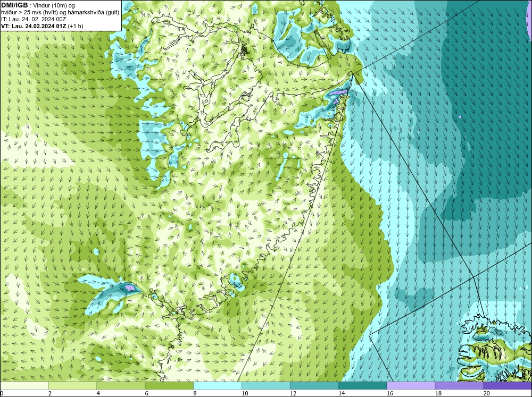This screenshot has height=397, width=532.
Task: Click the legend label '10'
Action: (245, 393)
